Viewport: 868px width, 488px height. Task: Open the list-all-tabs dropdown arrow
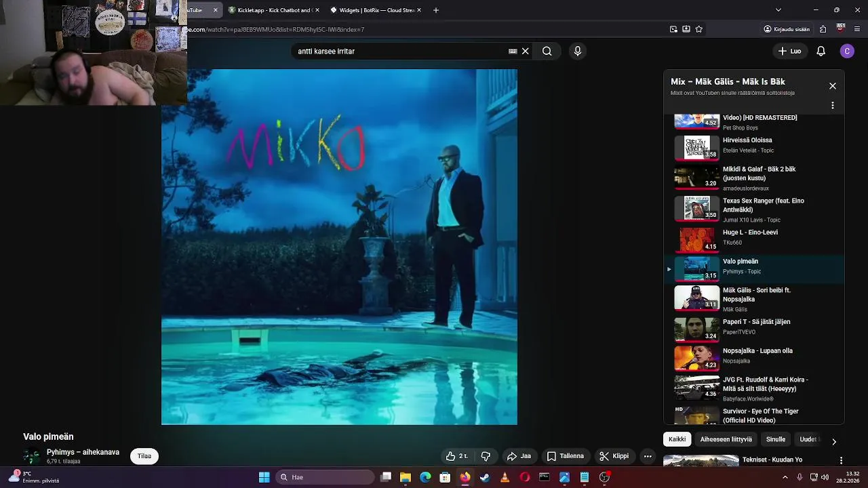[x=778, y=10]
